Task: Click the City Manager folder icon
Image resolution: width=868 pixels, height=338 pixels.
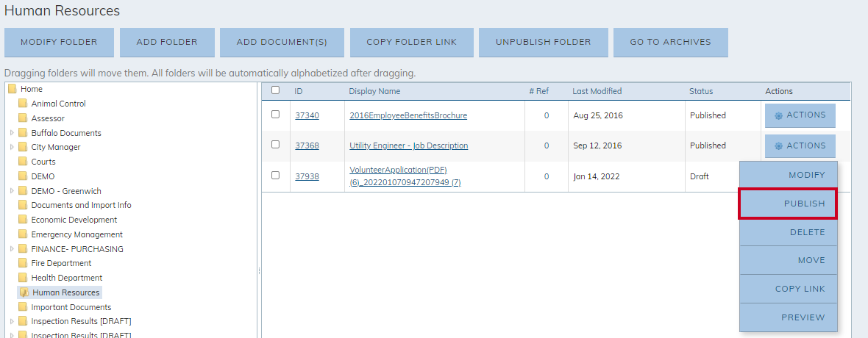Action: point(23,147)
